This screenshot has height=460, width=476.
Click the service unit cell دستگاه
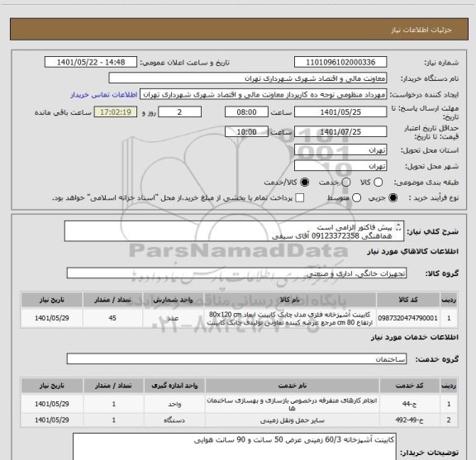(x=174, y=420)
